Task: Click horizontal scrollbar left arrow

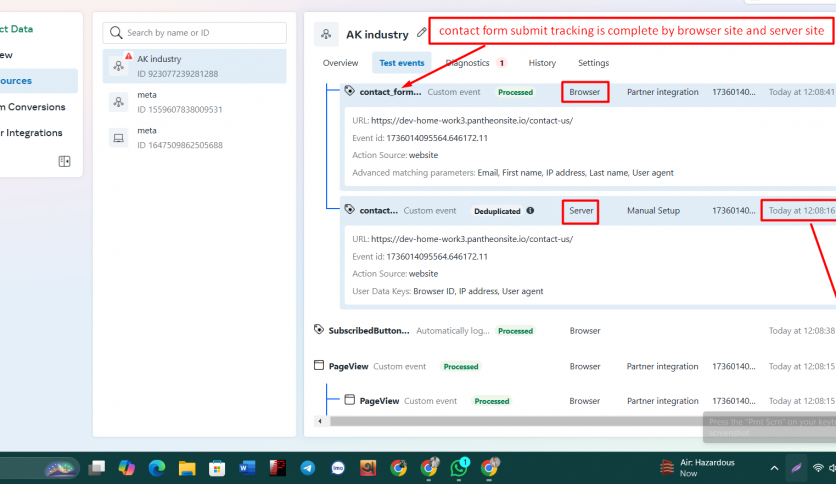Action: point(320,421)
